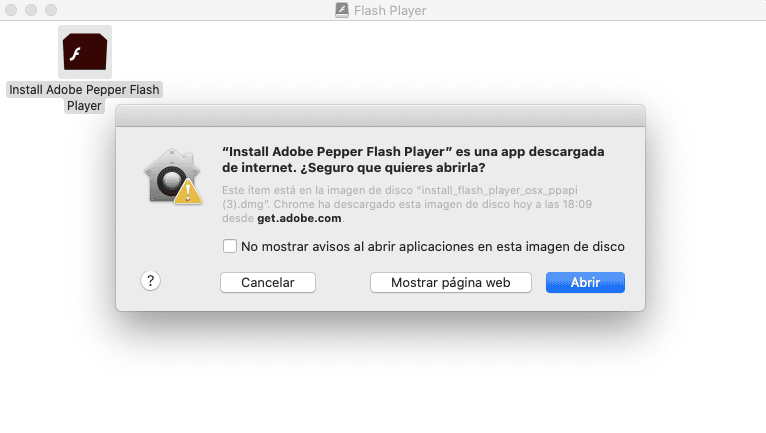Click the Flash Player disk icon in title bar

tap(342, 10)
